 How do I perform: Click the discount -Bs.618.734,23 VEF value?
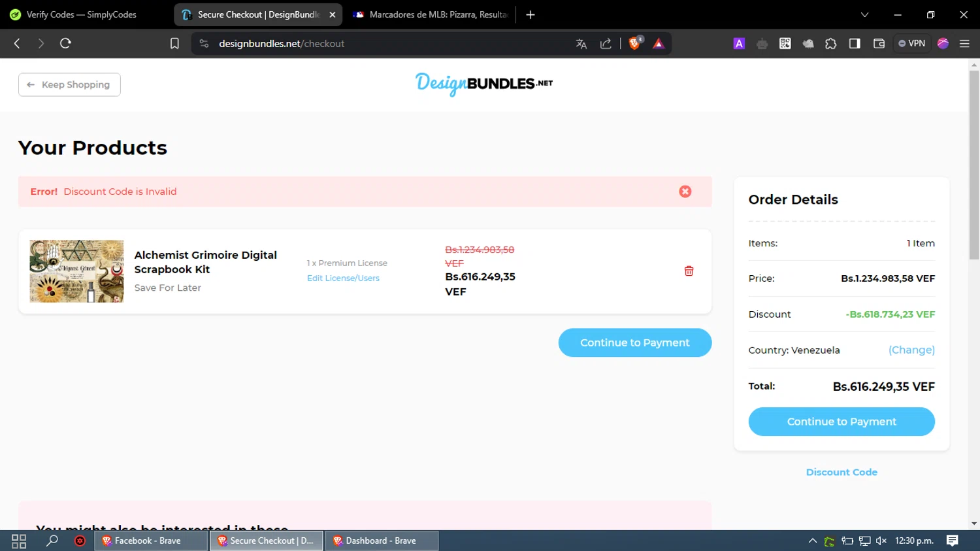[x=890, y=314]
